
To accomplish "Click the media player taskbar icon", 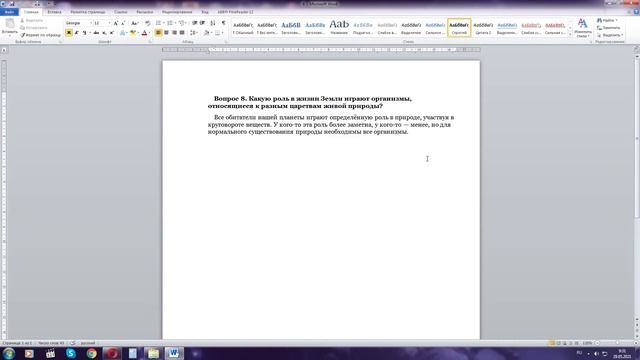I will tap(29, 353).
